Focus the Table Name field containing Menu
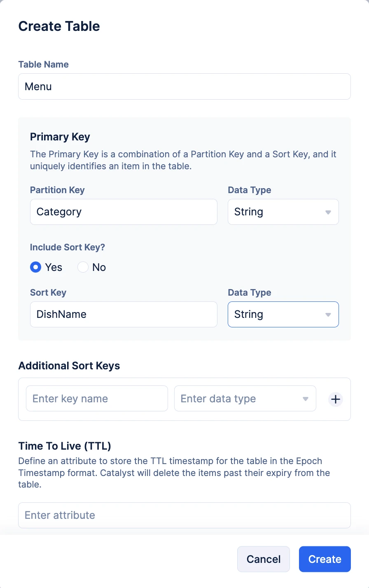 (184, 86)
